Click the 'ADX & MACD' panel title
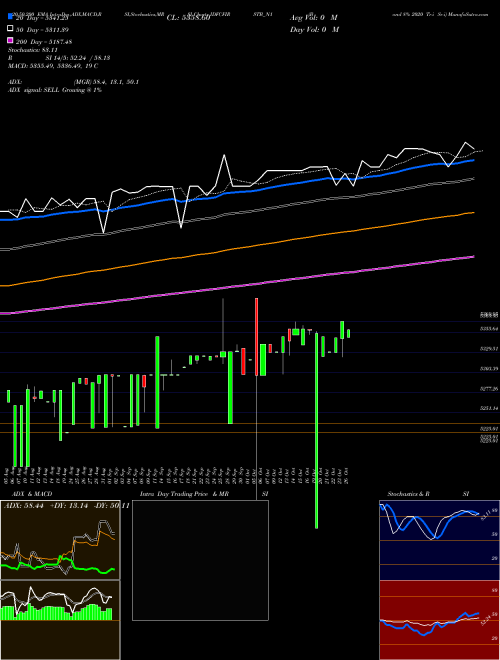 tap(32, 494)
